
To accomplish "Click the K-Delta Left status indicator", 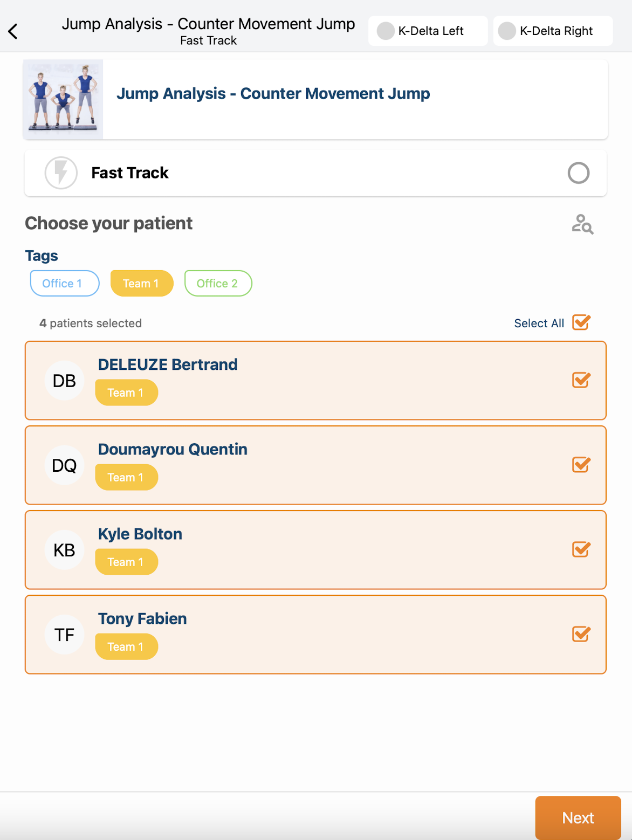I will 385,31.
